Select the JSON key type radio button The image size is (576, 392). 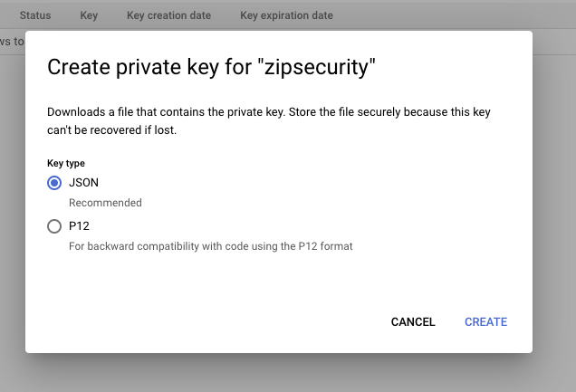[54, 183]
